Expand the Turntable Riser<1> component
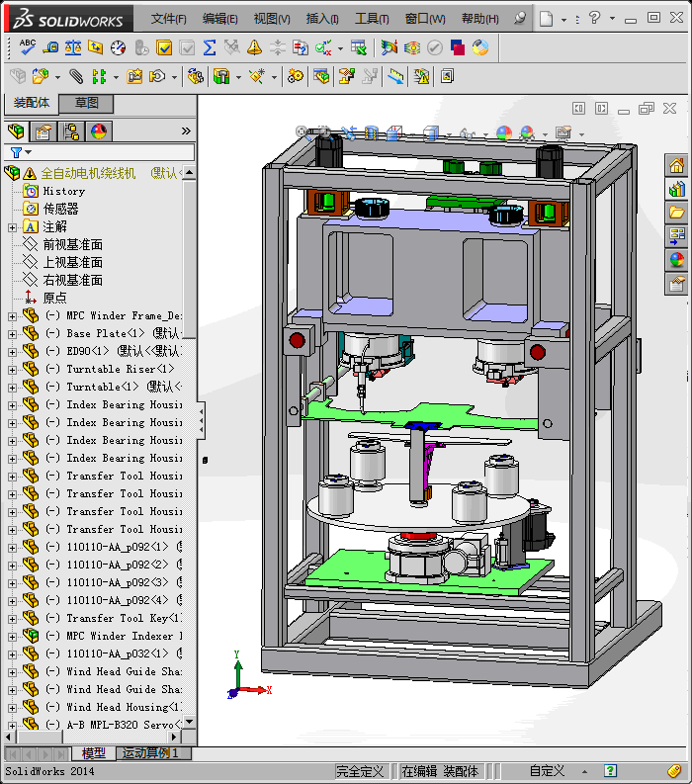Image resolution: width=692 pixels, height=784 pixels. 12,370
